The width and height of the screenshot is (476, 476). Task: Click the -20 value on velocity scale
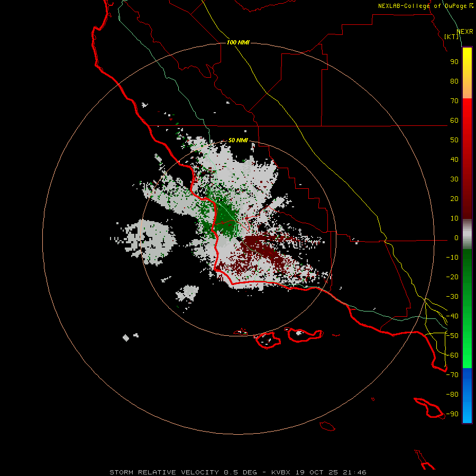pos(452,277)
